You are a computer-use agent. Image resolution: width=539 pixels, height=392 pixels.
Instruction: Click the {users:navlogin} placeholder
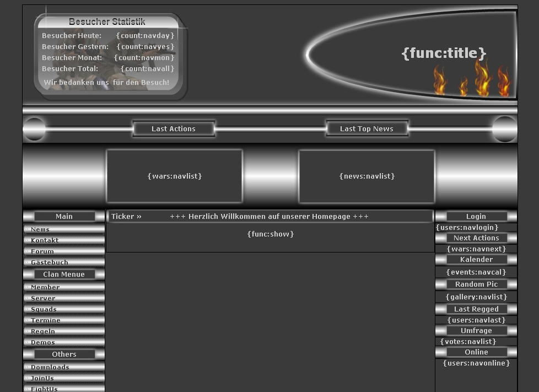coord(467,227)
